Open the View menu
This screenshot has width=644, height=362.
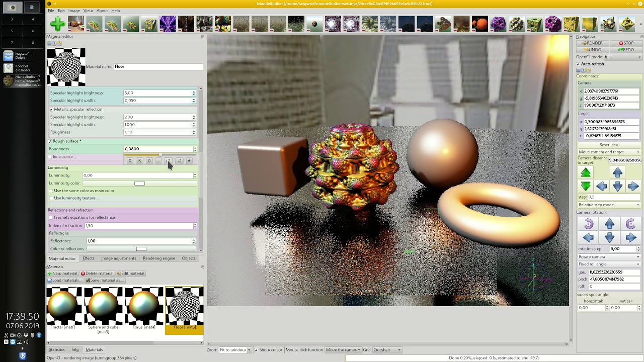(x=88, y=11)
